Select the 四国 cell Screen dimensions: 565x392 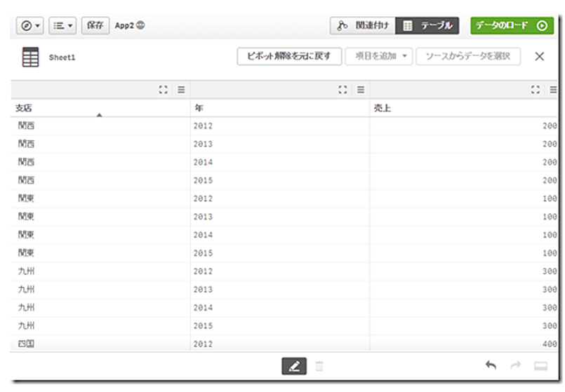(100, 344)
